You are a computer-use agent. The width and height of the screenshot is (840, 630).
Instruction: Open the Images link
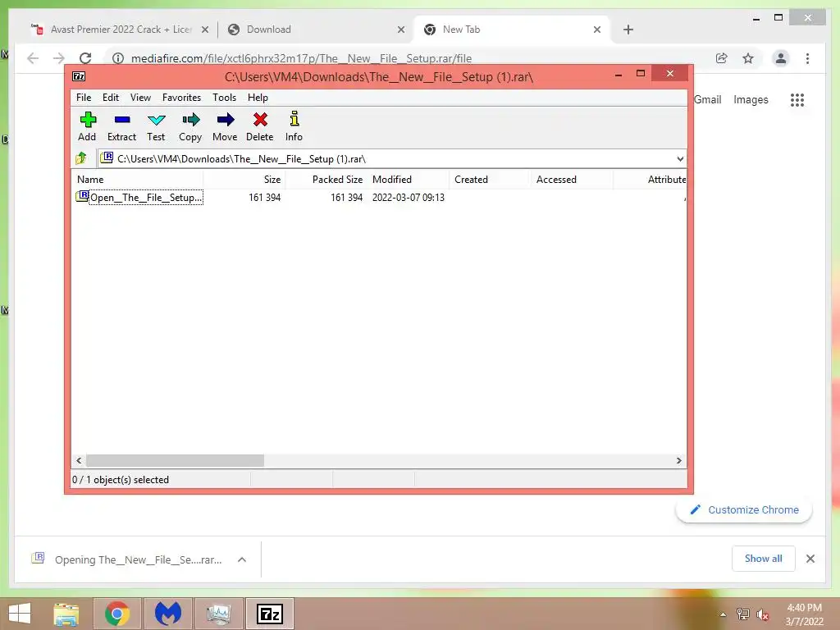751,99
